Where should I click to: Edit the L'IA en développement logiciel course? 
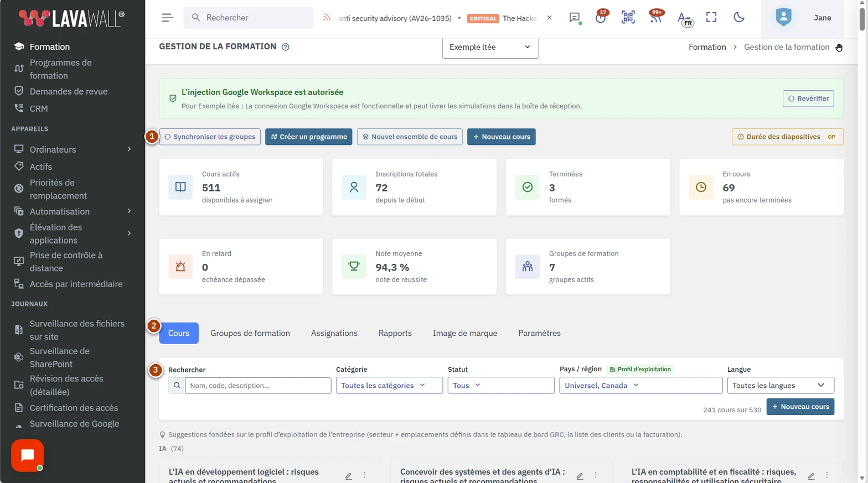pos(349,476)
